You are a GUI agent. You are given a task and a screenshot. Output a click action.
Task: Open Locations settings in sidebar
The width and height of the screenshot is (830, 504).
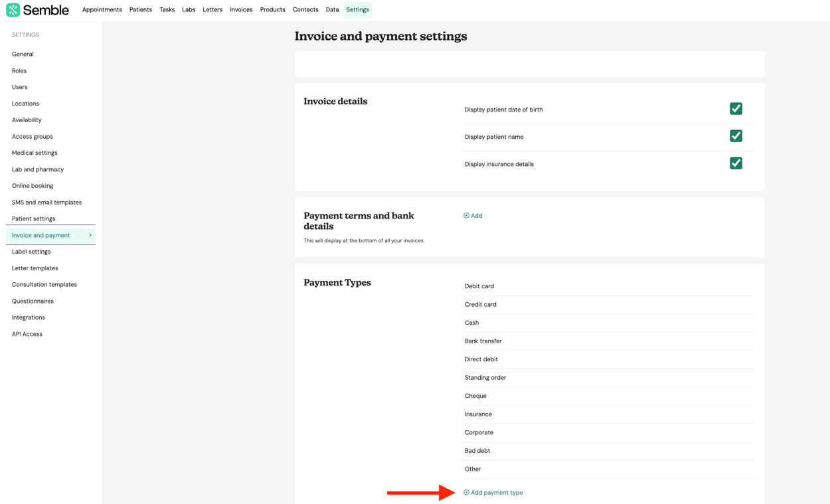coord(25,104)
